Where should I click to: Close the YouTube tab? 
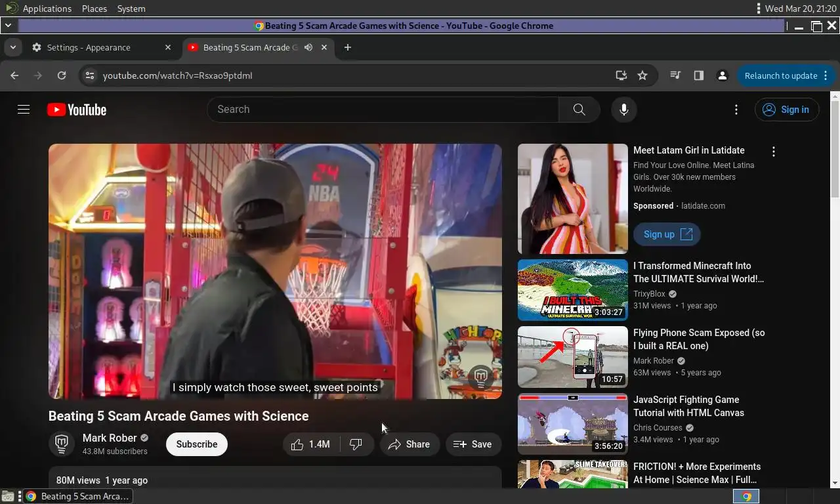pos(324,47)
